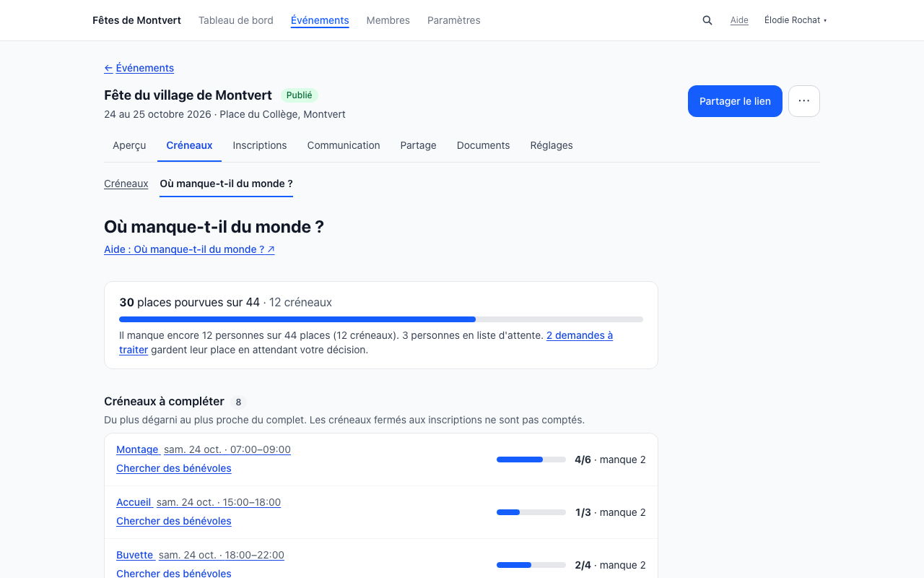Open the search magnifier icon
This screenshot has height=578, width=924.
click(707, 20)
